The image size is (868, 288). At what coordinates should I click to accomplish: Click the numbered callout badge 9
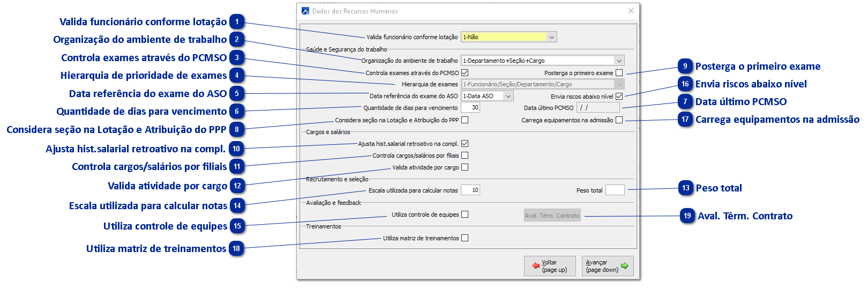685,67
